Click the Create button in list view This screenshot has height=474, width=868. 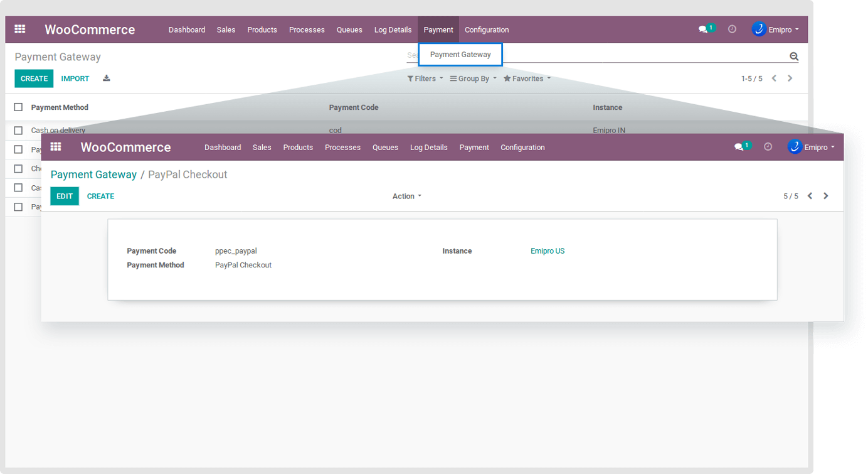click(34, 78)
